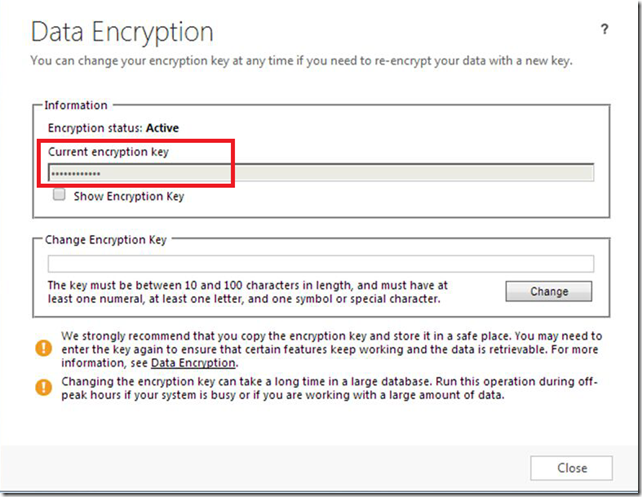Click the Change button
Screen dimensions: 642x497
click(549, 291)
